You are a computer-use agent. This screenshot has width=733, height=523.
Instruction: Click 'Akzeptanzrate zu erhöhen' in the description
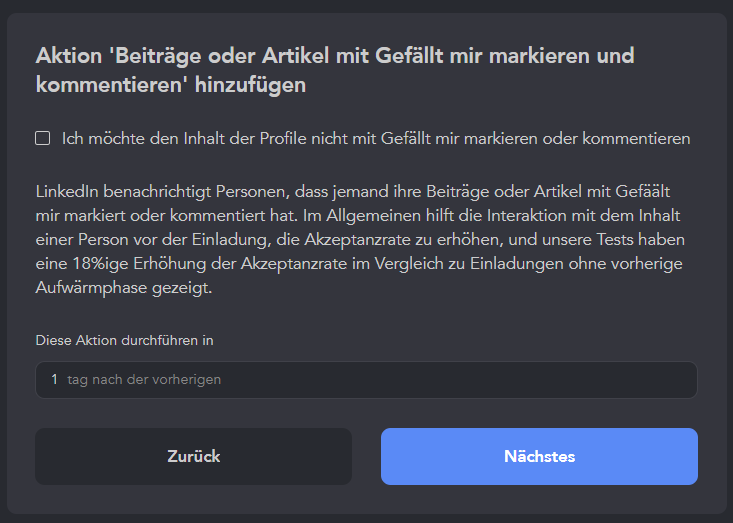point(403,240)
